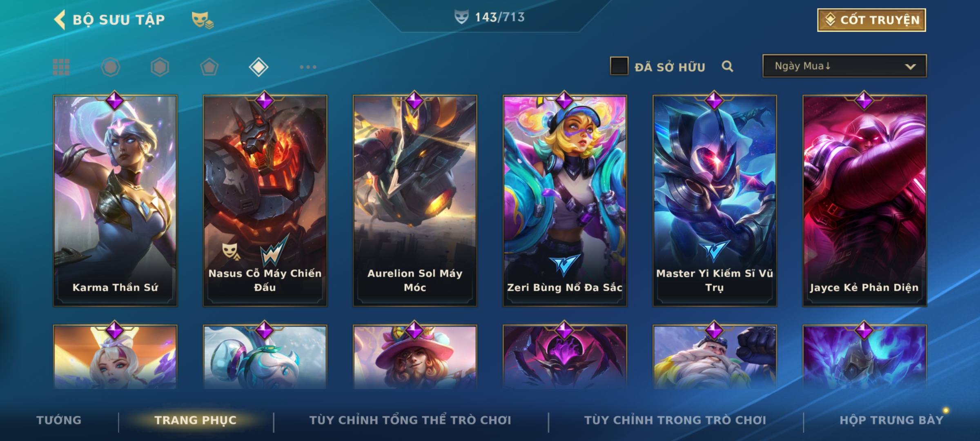Screen dimensions: 980x441
Task: Enable the Đã Sở Hữu checkbox
Action: (x=619, y=66)
